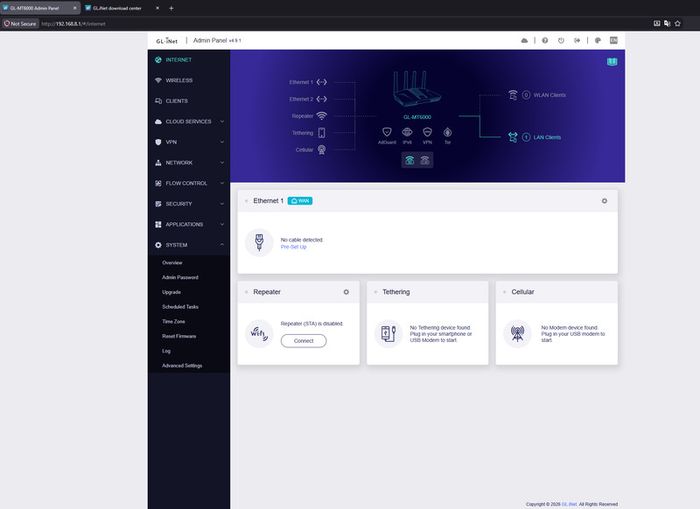This screenshot has height=509, width=700.
Task: Open Repeater settings gear
Action: point(346,292)
